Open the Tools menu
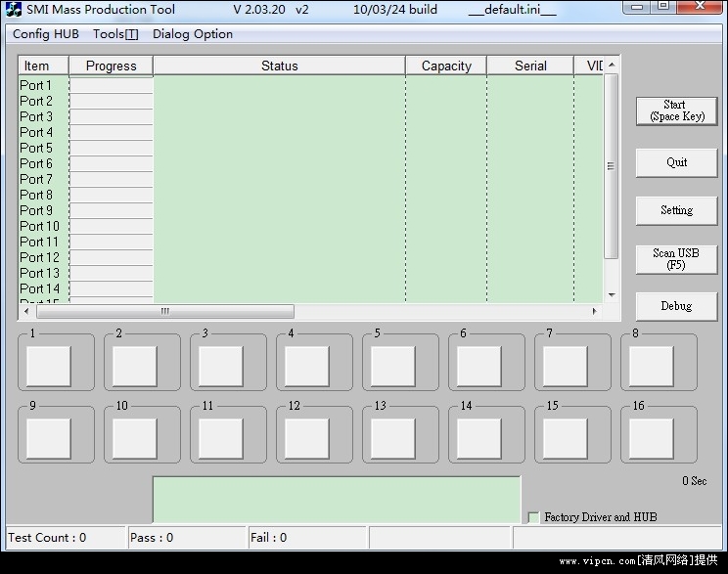This screenshot has width=728, height=574. click(115, 34)
